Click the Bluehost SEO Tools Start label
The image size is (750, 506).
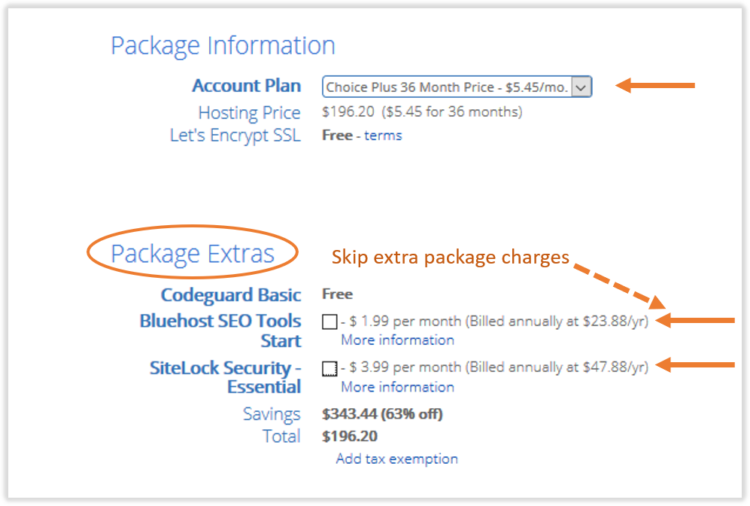(x=221, y=331)
